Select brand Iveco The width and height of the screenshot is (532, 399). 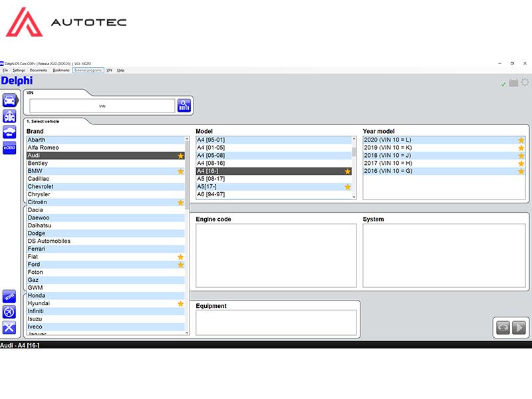[106, 327]
